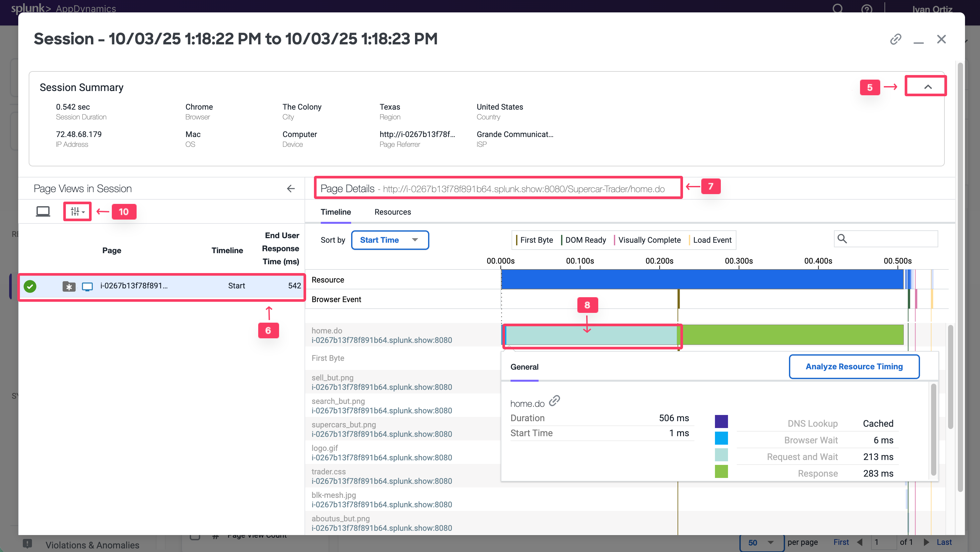Click the laptop device view icon
980x552 pixels.
(x=43, y=211)
